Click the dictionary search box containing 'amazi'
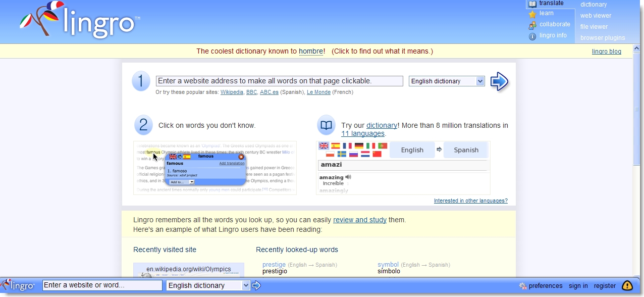The image size is (644, 297). (403, 165)
